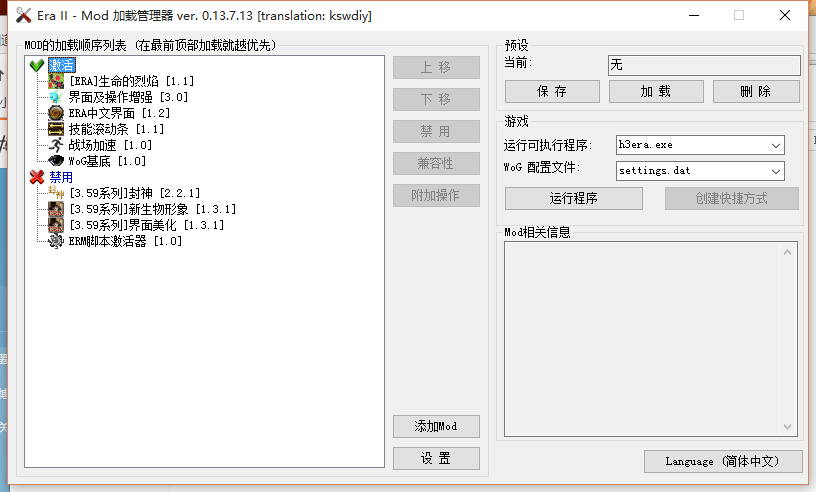Select the 禁用 group node

pos(61,178)
